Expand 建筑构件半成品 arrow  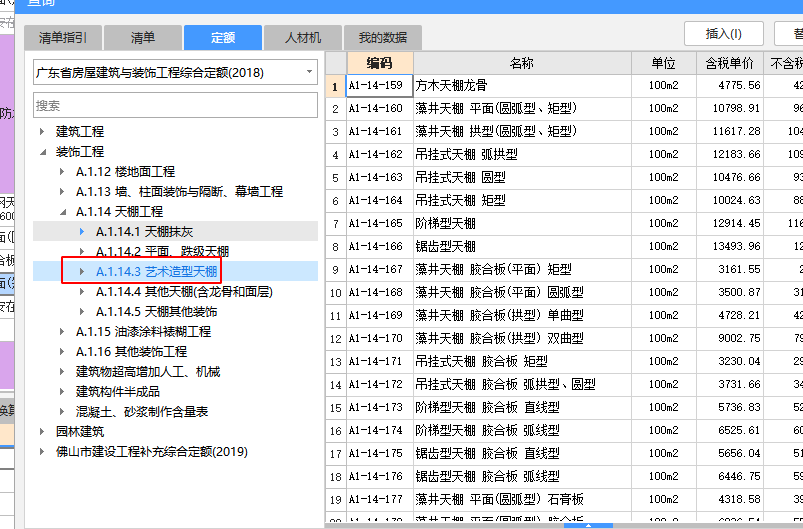click(x=62, y=391)
